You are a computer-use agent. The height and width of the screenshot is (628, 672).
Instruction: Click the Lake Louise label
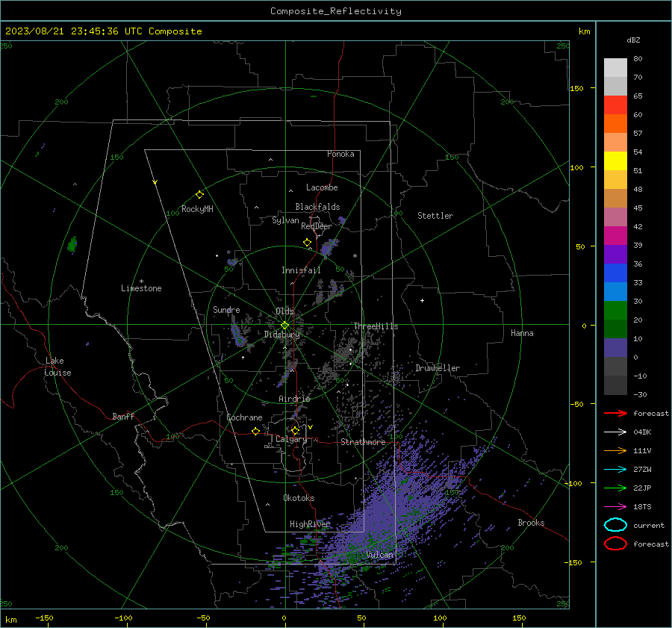pos(57,367)
